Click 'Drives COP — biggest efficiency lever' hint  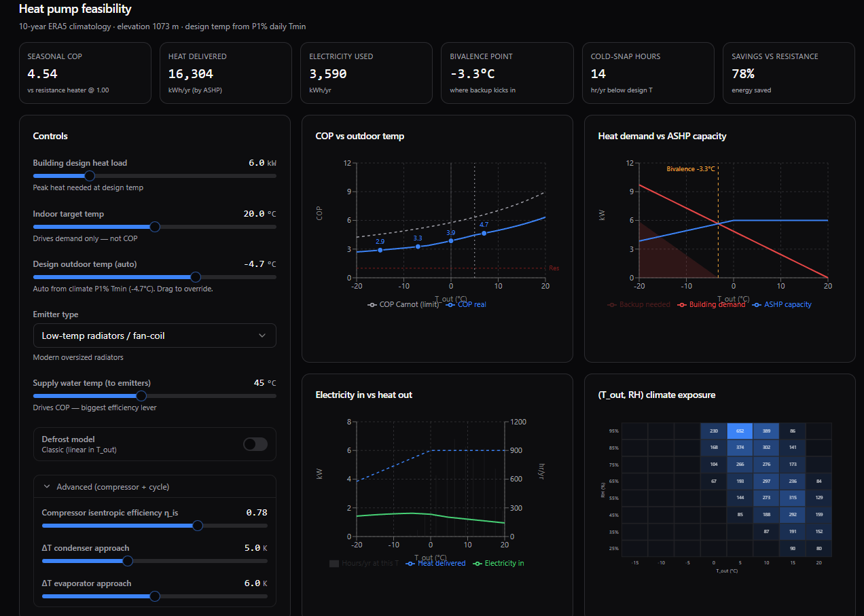[x=95, y=408]
